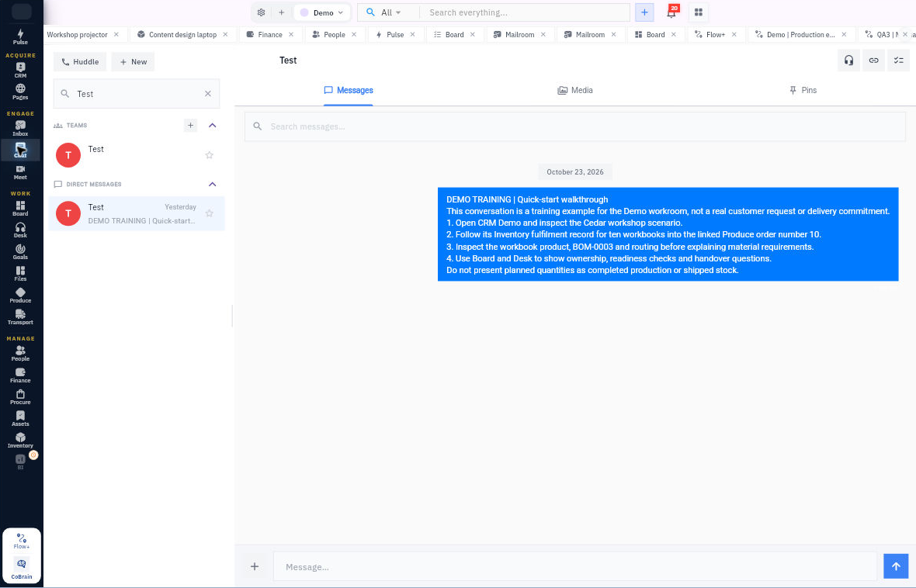Open Test direct message from Yesterday

137,213
